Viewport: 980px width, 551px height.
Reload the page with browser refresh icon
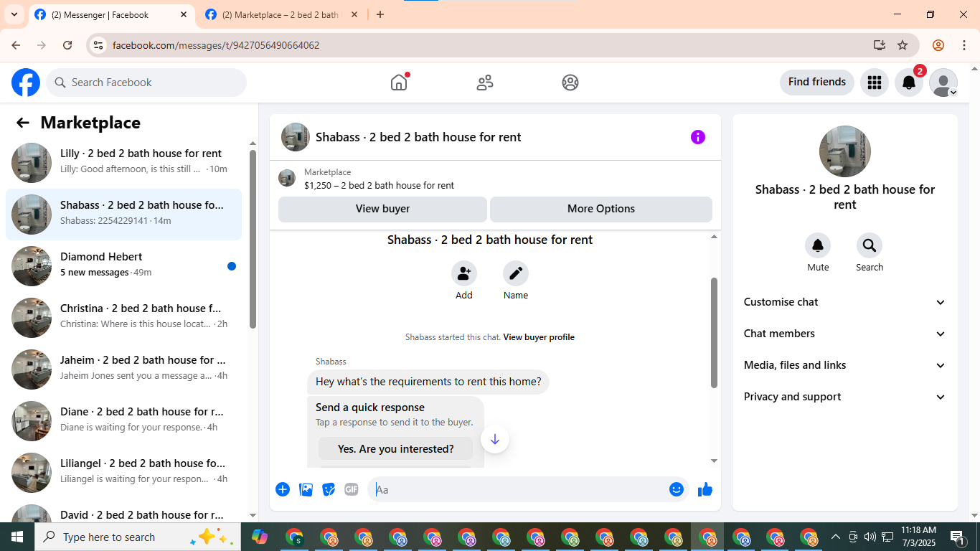(x=67, y=45)
